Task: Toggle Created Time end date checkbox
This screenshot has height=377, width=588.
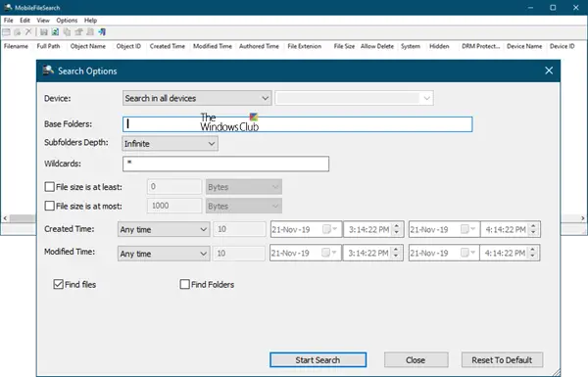Action: point(465,229)
